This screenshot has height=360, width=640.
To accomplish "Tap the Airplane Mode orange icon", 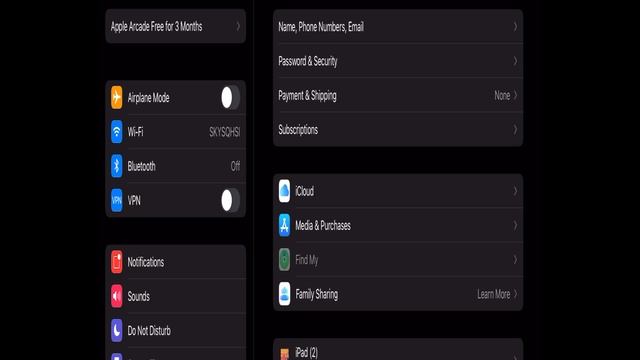I will click(116, 97).
